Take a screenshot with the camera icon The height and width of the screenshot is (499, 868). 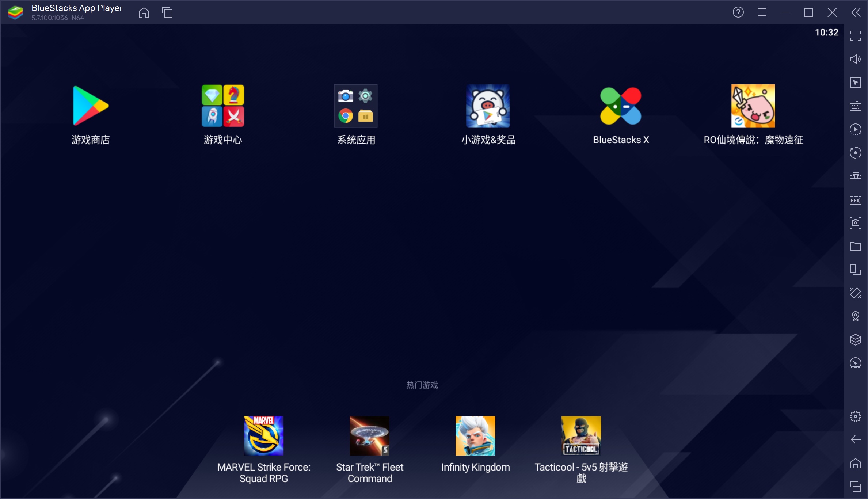pos(856,223)
